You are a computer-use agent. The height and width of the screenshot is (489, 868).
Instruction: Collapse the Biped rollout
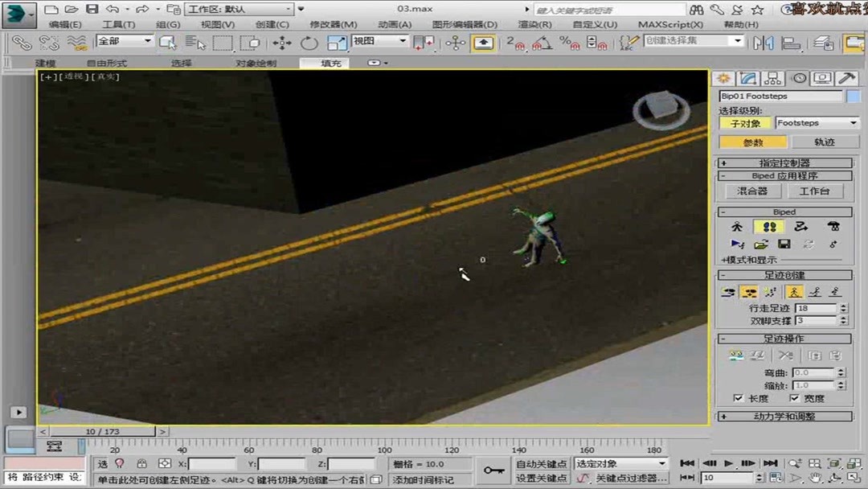coord(723,211)
